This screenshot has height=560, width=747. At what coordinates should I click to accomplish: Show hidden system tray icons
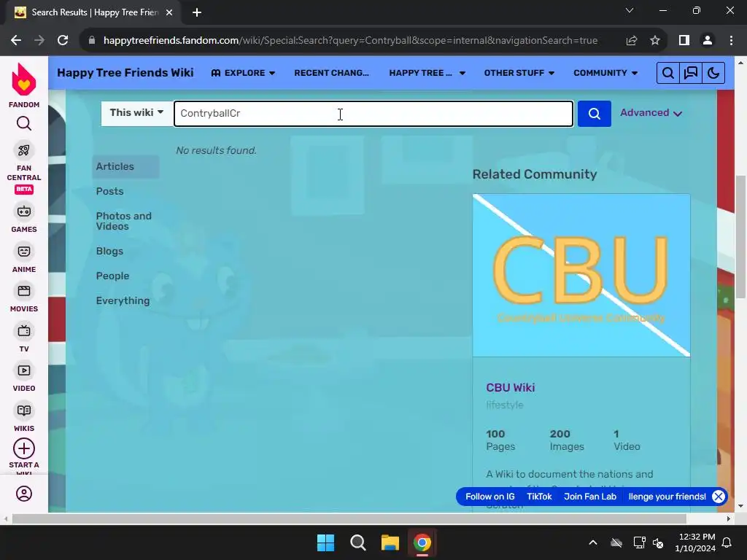point(592,542)
